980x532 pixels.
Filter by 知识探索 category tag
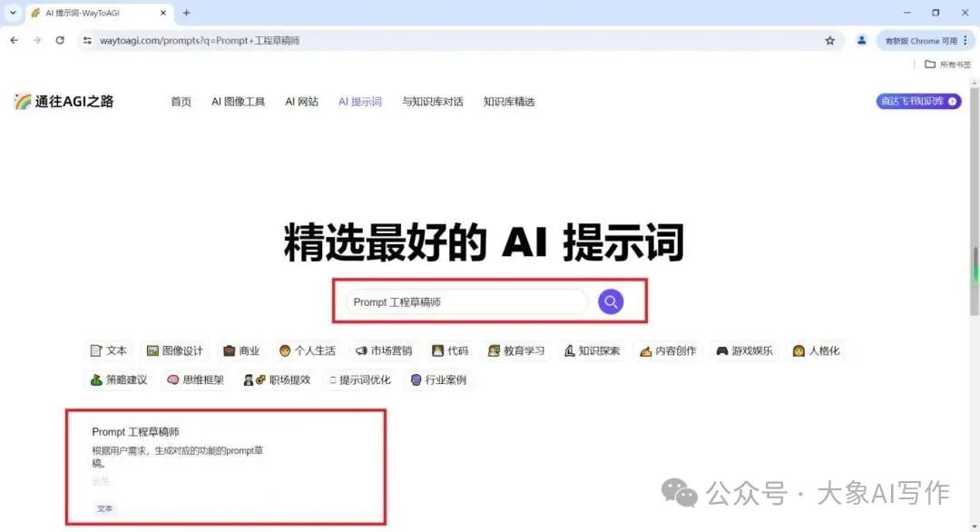pyautogui.click(x=592, y=350)
